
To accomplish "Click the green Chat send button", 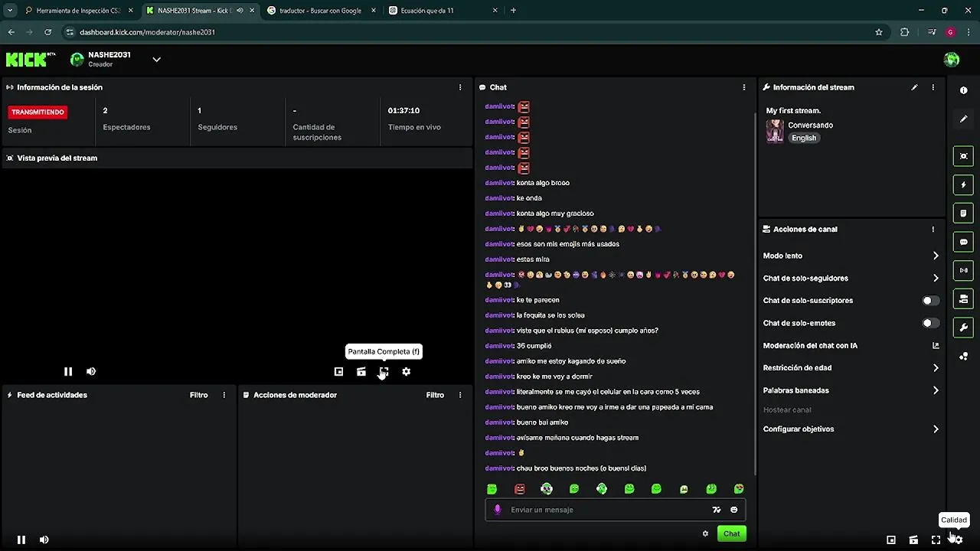I will click(732, 533).
